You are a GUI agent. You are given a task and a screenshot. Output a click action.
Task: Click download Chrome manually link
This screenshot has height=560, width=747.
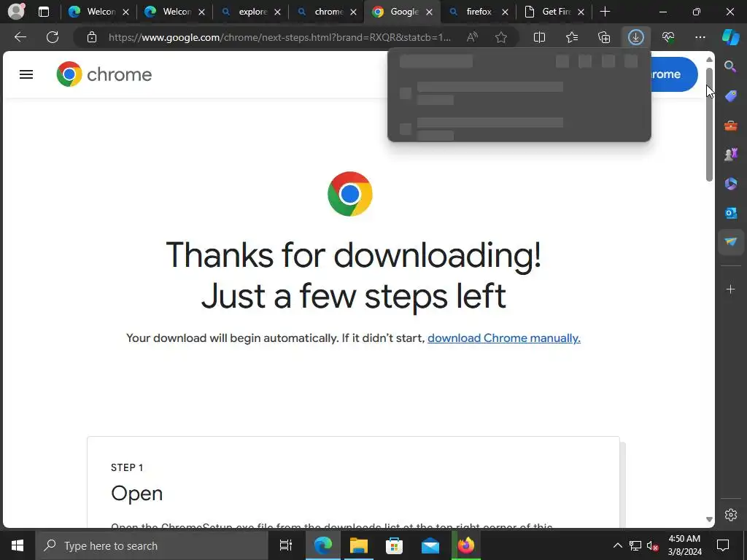pyautogui.click(x=504, y=338)
